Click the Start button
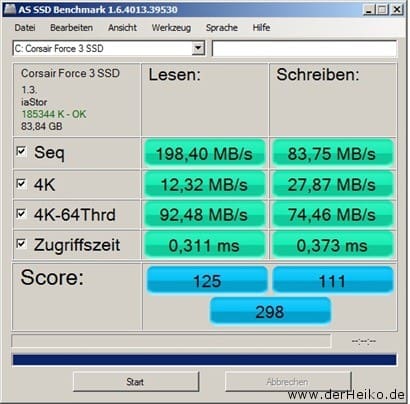The height and width of the screenshot is (404, 410). [136, 382]
